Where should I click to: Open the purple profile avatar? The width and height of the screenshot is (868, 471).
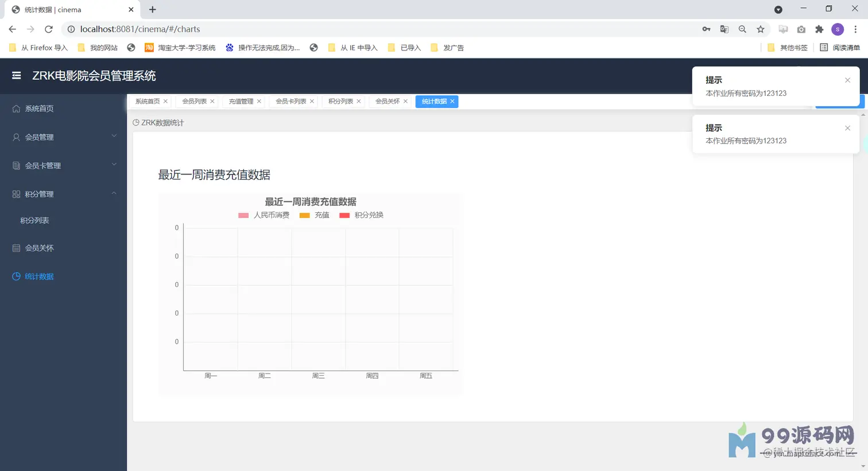(838, 29)
